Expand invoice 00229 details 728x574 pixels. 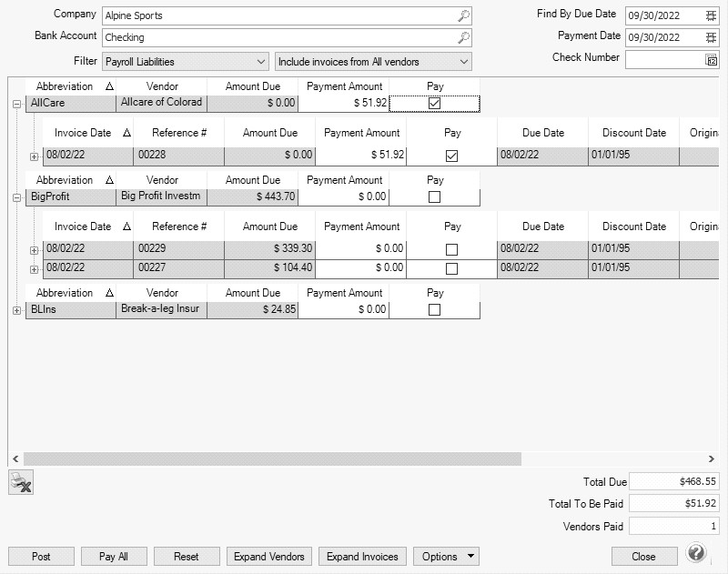[x=34, y=250]
